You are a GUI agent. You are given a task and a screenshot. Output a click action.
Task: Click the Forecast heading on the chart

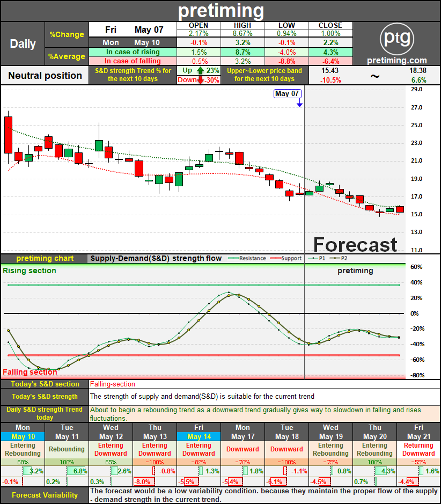[x=355, y=245]
